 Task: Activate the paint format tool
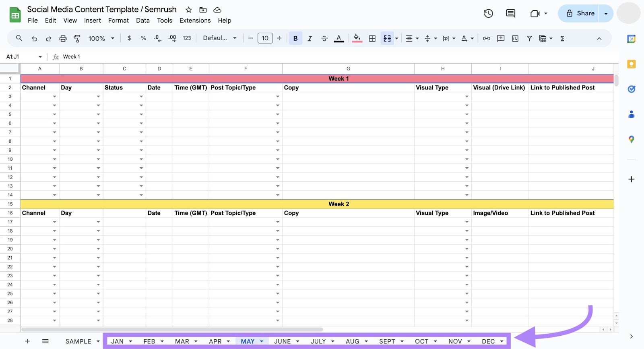(x=77, y=39)
